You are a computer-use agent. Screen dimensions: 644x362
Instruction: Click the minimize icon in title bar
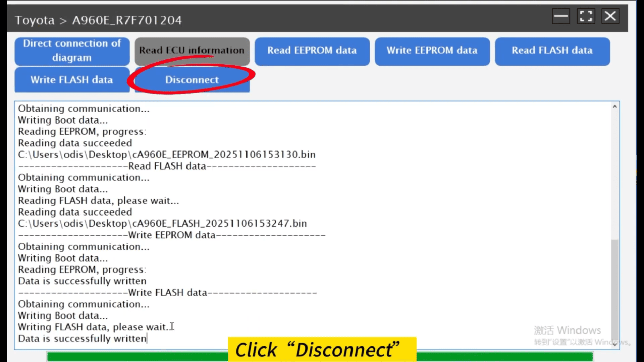[561, 16]
